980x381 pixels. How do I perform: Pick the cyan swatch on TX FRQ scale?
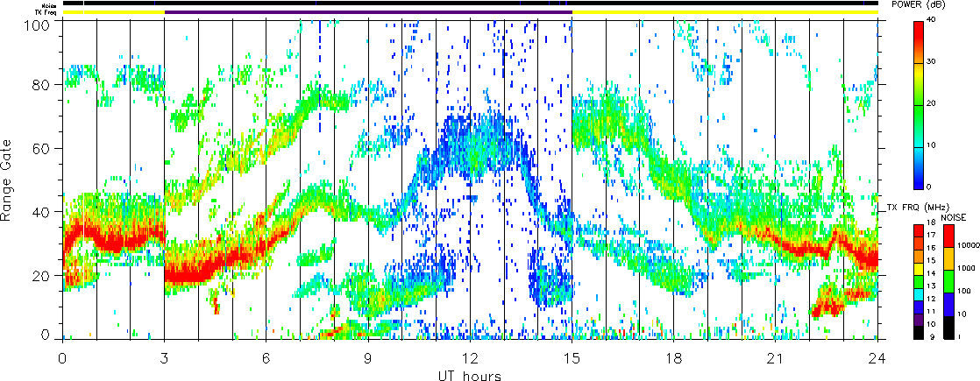(x=919, y=295)
